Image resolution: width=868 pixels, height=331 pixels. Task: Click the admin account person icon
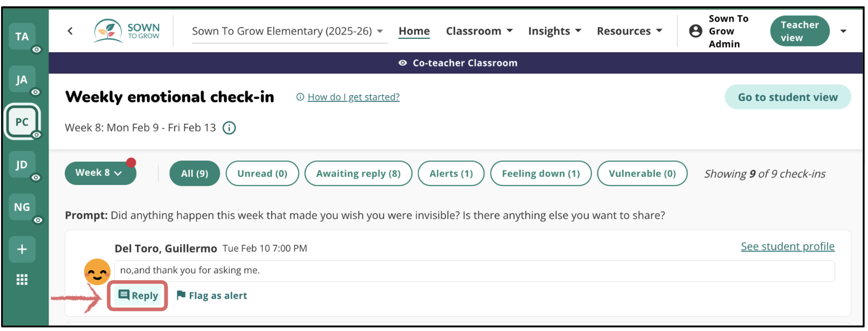pyautogui.click(x=695, y=31)
